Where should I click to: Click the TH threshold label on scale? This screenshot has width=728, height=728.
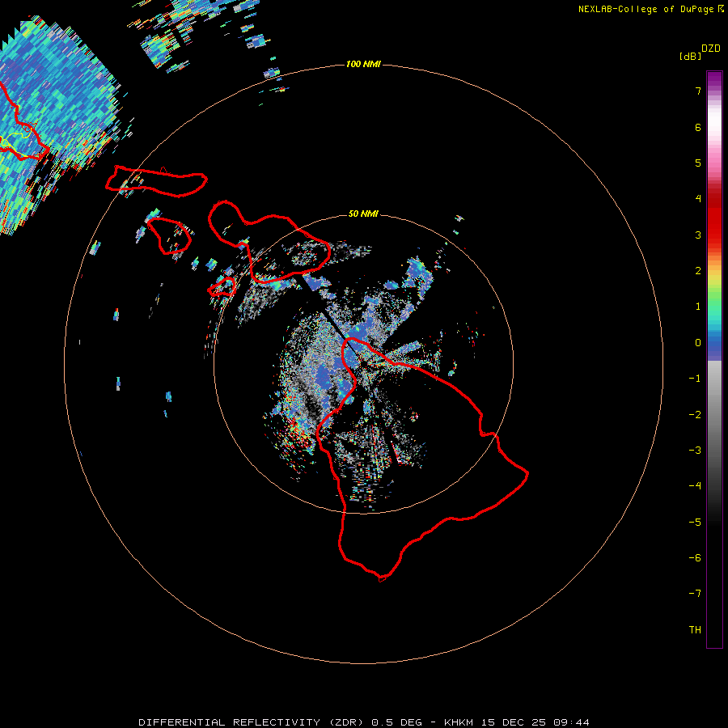pyautogui.click(x=695, y=630)
